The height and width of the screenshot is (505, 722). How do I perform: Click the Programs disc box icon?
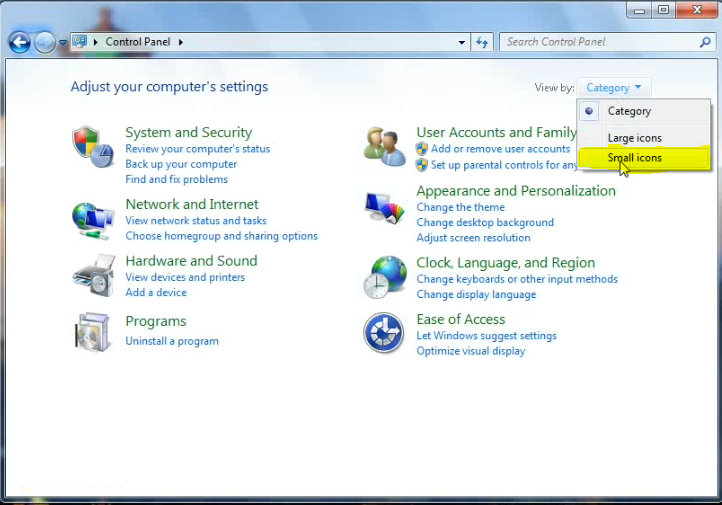point(93,332)
